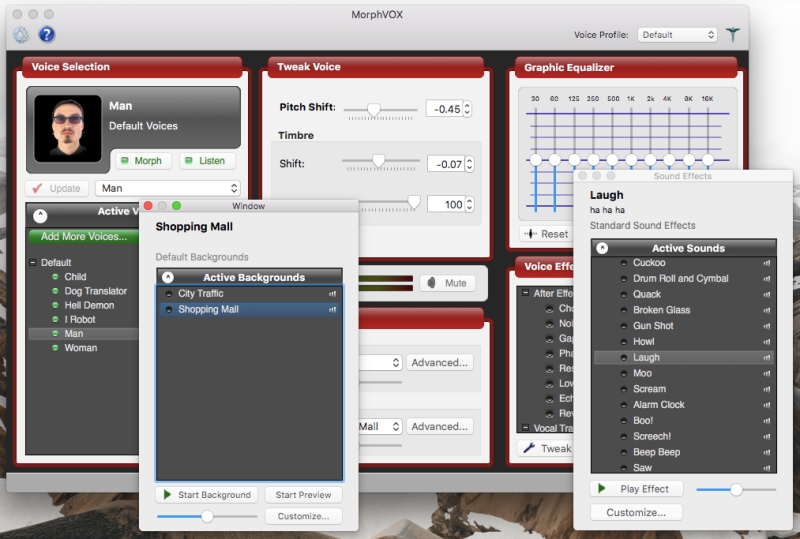Click the Gun Shot volume bars icon
Viewport: 800px width, 539px height.
pos(767,326)
